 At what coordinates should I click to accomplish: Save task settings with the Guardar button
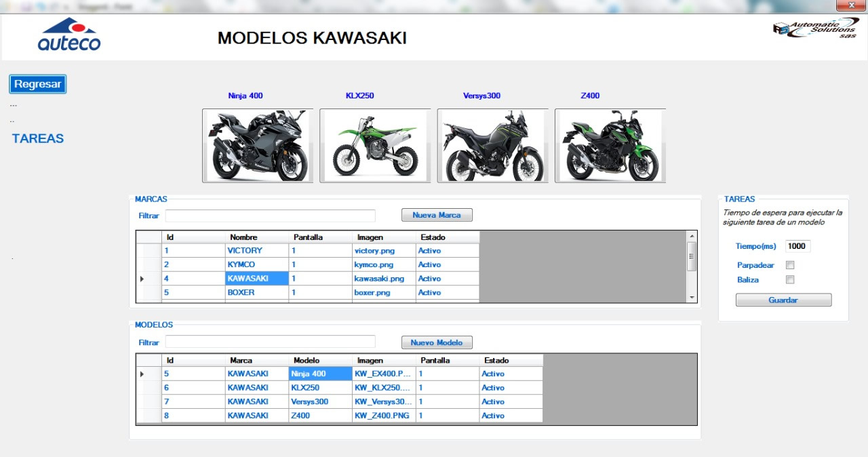click(783, 300)
